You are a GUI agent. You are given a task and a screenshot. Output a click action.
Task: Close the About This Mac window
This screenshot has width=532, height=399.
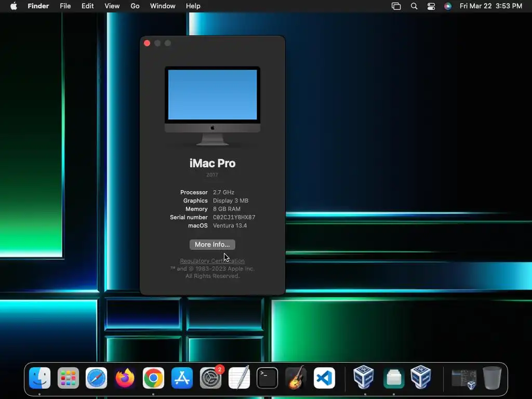[x=147, y=43]
